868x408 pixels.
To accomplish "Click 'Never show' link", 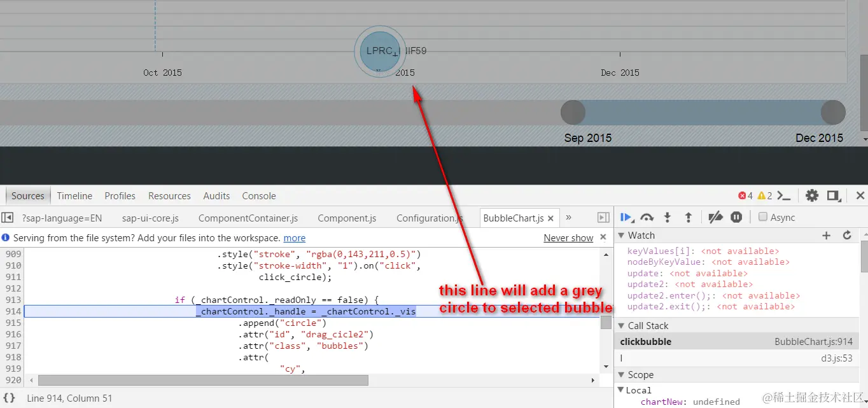I will 568,237.
